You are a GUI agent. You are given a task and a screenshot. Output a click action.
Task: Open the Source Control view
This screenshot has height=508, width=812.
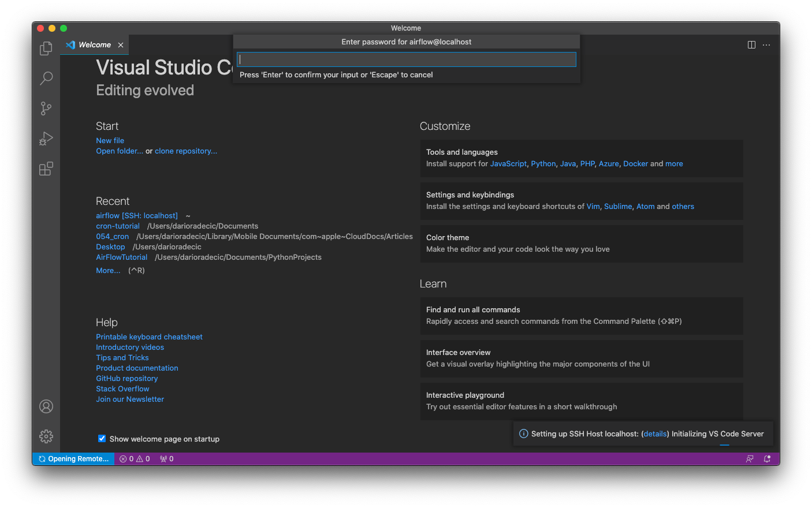(46, 109)
